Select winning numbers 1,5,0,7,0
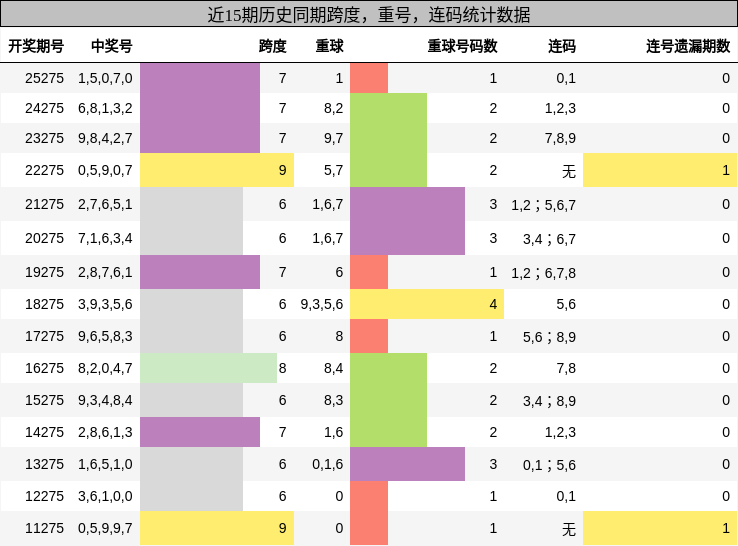This screenshot has height=546, width=738. (x=105, y=78)
